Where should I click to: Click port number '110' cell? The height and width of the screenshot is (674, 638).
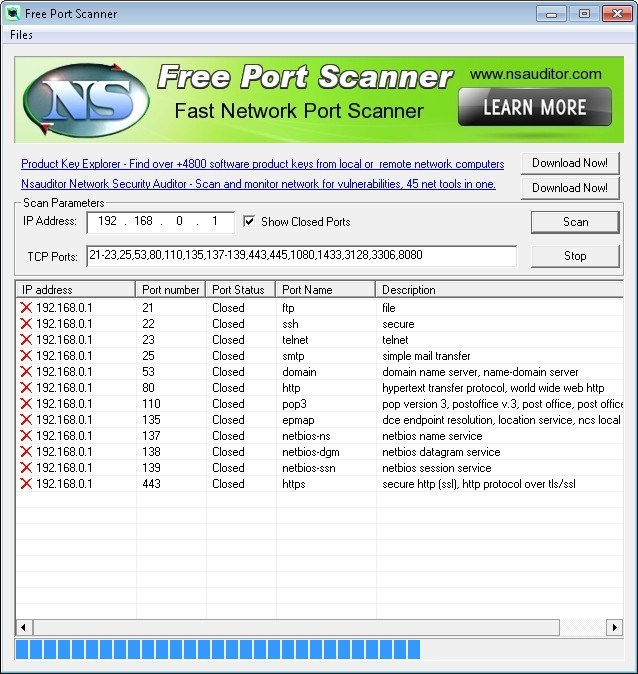click(151, 404)
